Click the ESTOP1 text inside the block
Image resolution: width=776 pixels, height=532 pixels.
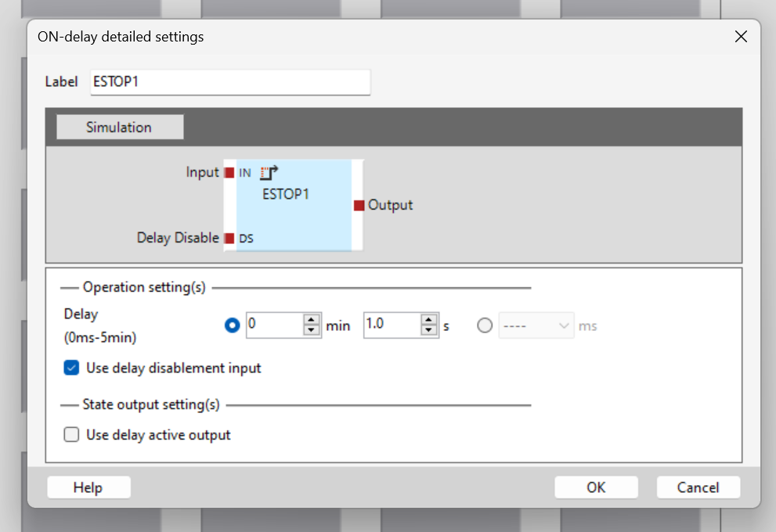pyautogui.click(x=286, y=194)
